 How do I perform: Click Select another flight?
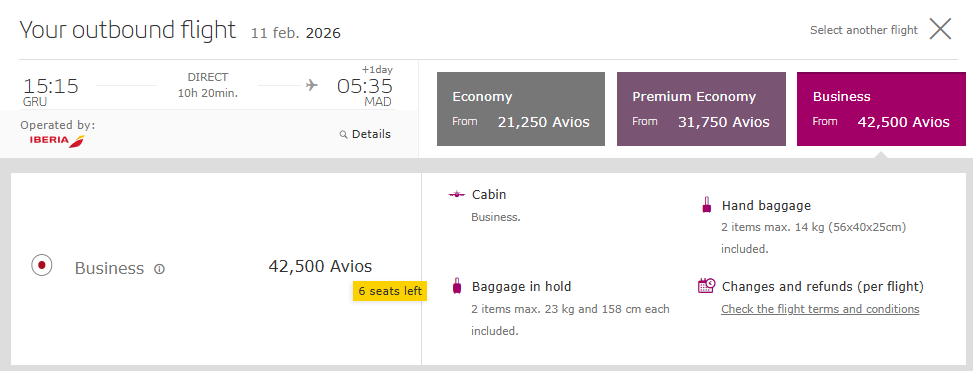[x=864, y=30]
